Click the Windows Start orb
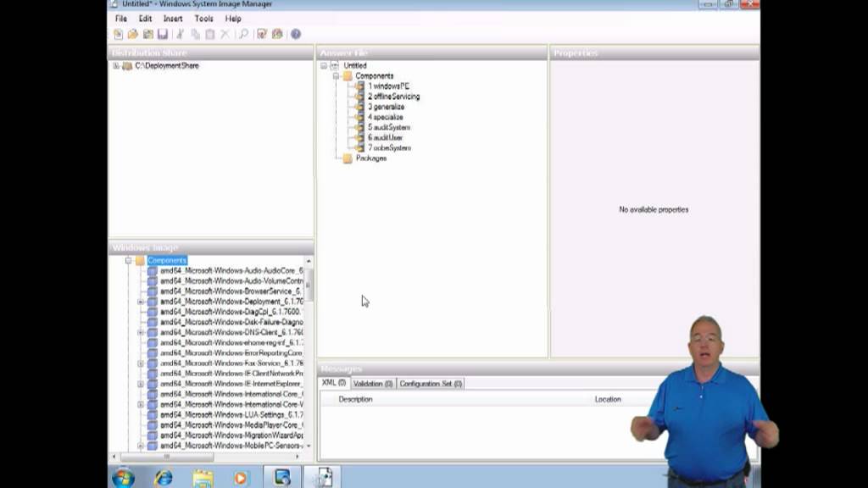The width and height of the screenshot is (868, 488). tap(123, 478)
